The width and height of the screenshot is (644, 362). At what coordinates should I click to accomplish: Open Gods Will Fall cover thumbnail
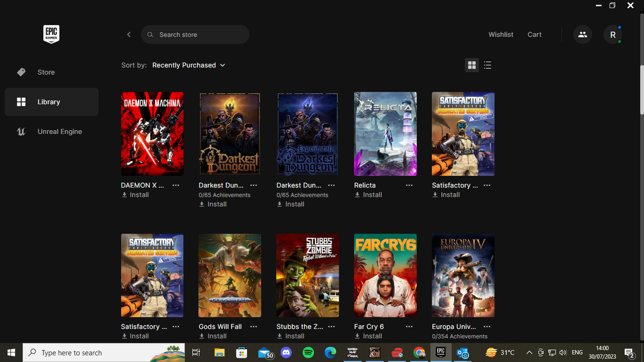pos(230,276)
